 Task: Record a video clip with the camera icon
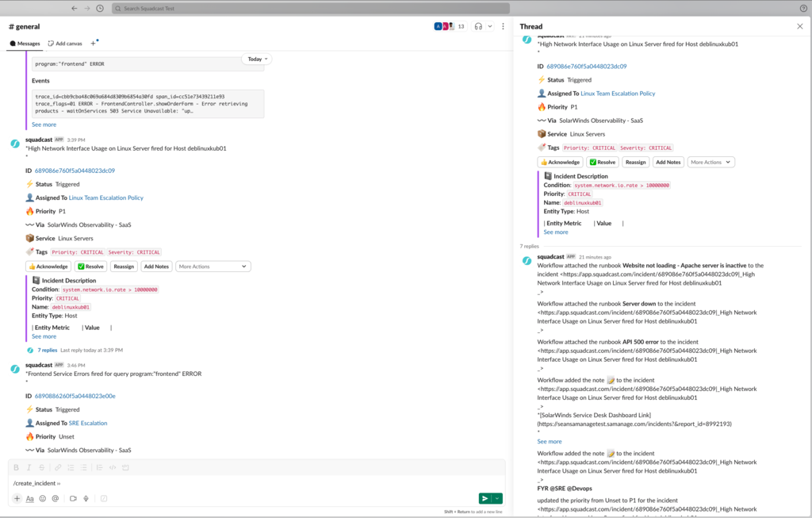(x=73, y=498)
